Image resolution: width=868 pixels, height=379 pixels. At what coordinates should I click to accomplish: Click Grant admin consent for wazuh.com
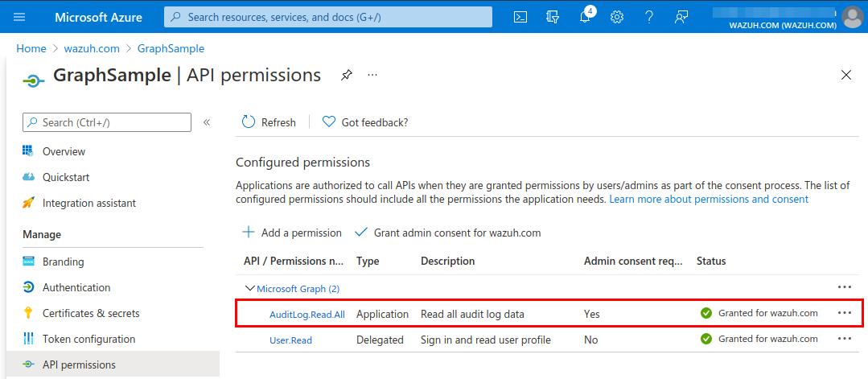pos(447,233)
